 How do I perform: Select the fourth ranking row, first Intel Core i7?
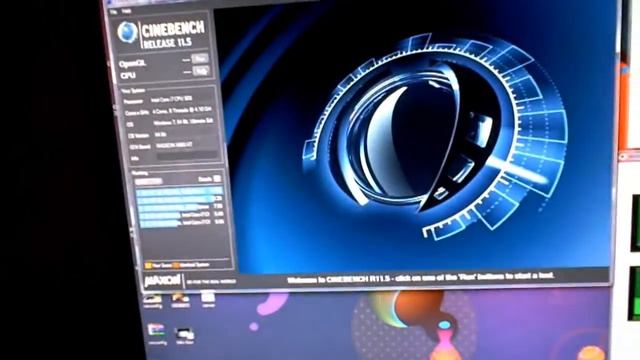point(181,215)
